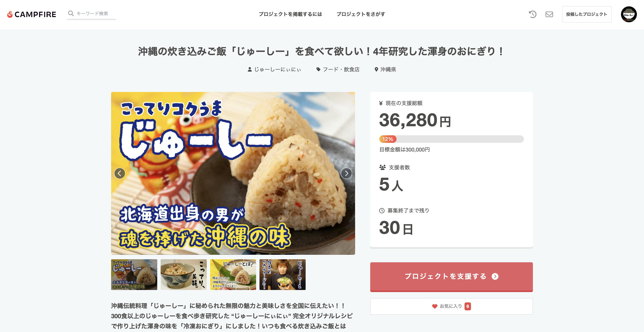Open プロジェクトを掲載するには menu item

point(290,14)
